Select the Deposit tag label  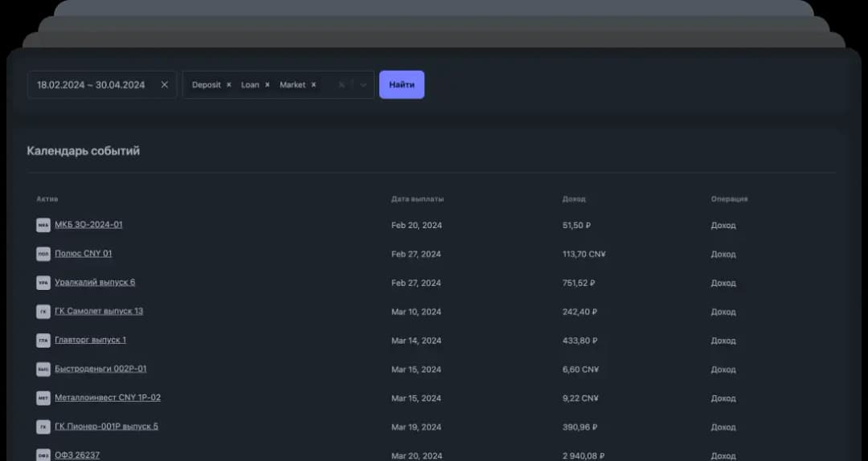207,84
